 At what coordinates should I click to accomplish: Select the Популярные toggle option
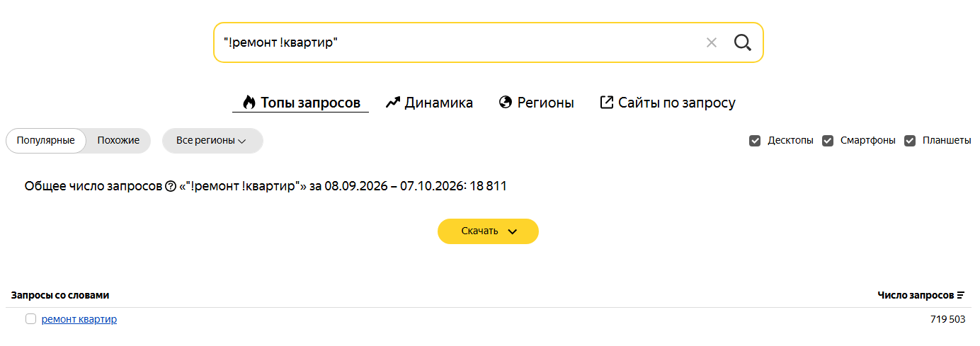pyautogui.click(x=46, y=141)
